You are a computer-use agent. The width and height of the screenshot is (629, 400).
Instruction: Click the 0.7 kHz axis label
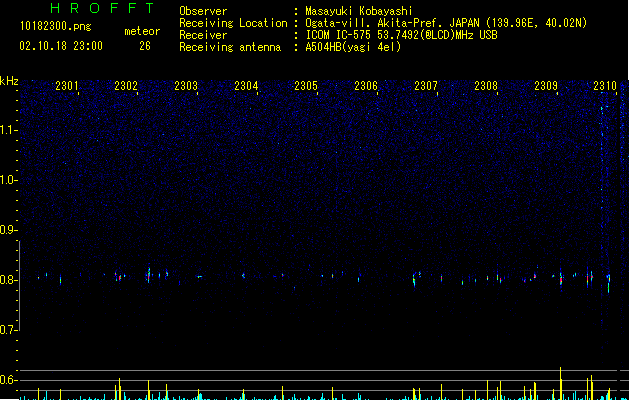coord(9,330)
